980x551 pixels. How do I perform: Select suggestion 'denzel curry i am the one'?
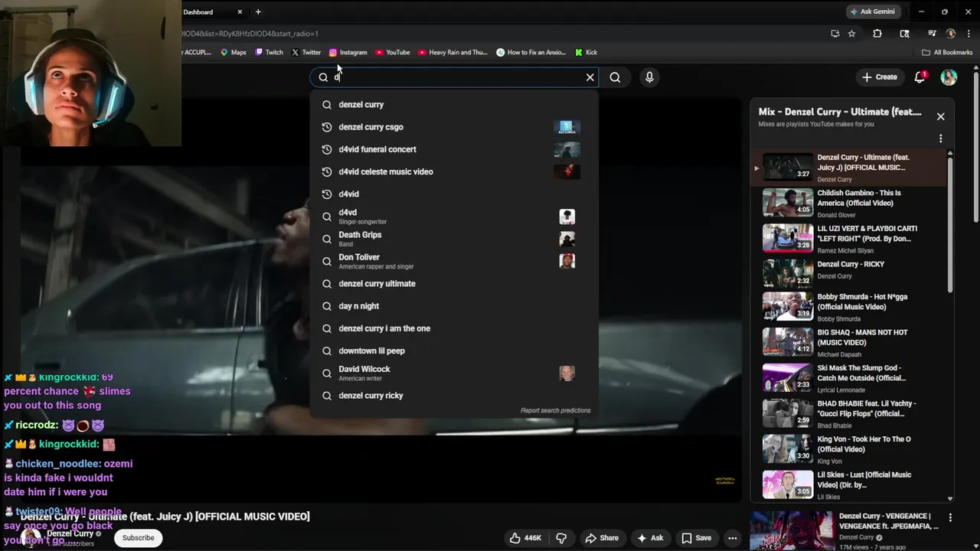point(453,328)
